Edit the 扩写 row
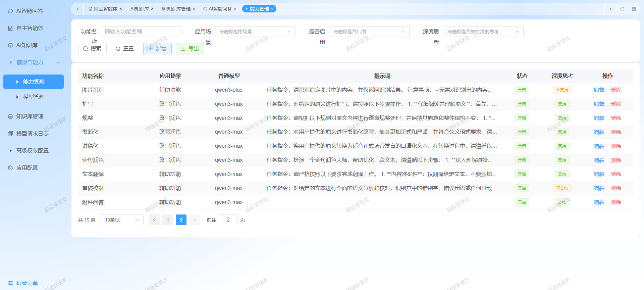Image resolution: width=644 pixels, height=290 pixels. click(599, 104)
